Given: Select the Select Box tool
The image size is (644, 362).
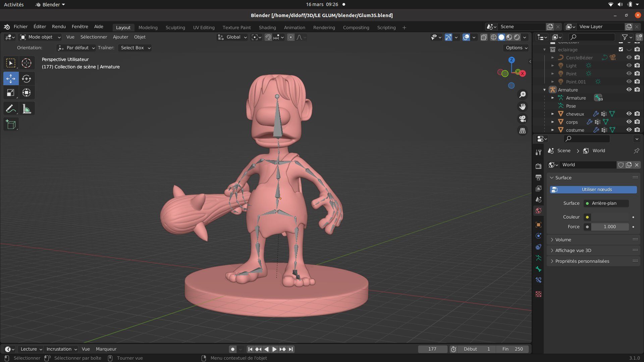Looking at the screenshot, I should click(x=11, y=63).
